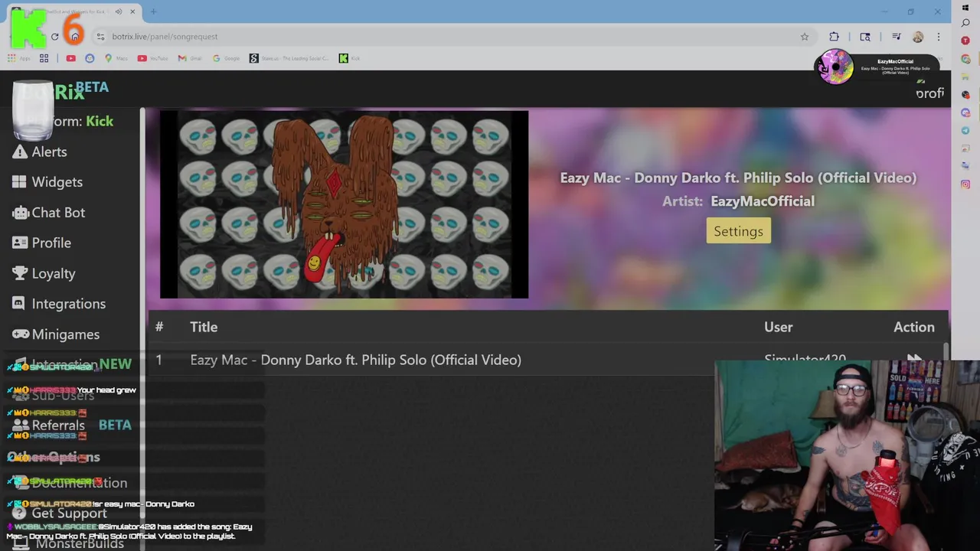The width and height of the screenshot is (980, 551).
Task: Open the Stake.us bookmark
Action: pyautogui.click(x=289, y=58)
